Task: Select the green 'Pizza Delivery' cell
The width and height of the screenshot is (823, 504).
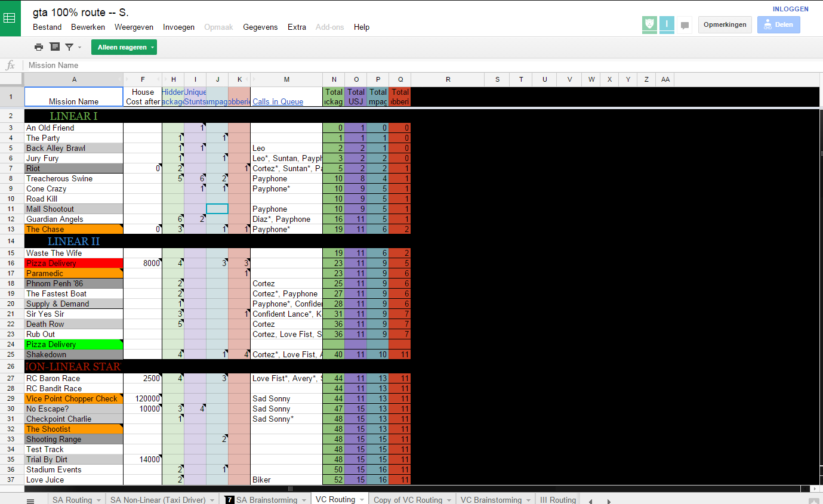Action: [x=74, y=345]
